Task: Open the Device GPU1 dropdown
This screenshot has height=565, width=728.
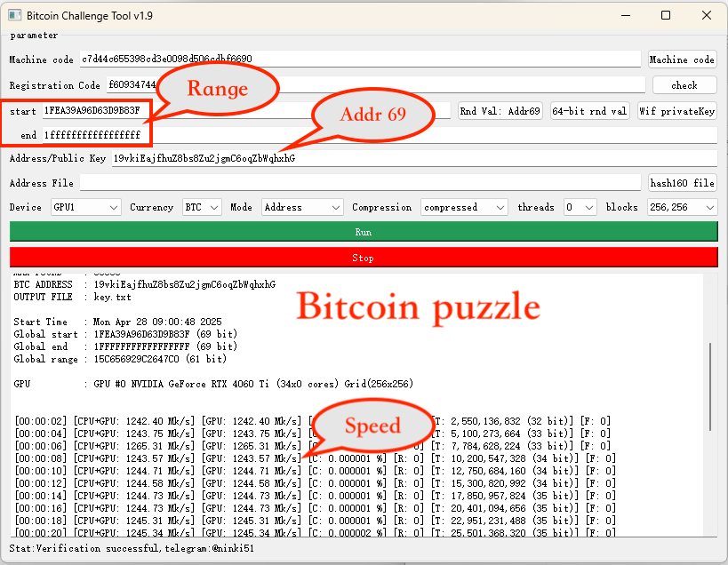Action: [x=86, y=207]
